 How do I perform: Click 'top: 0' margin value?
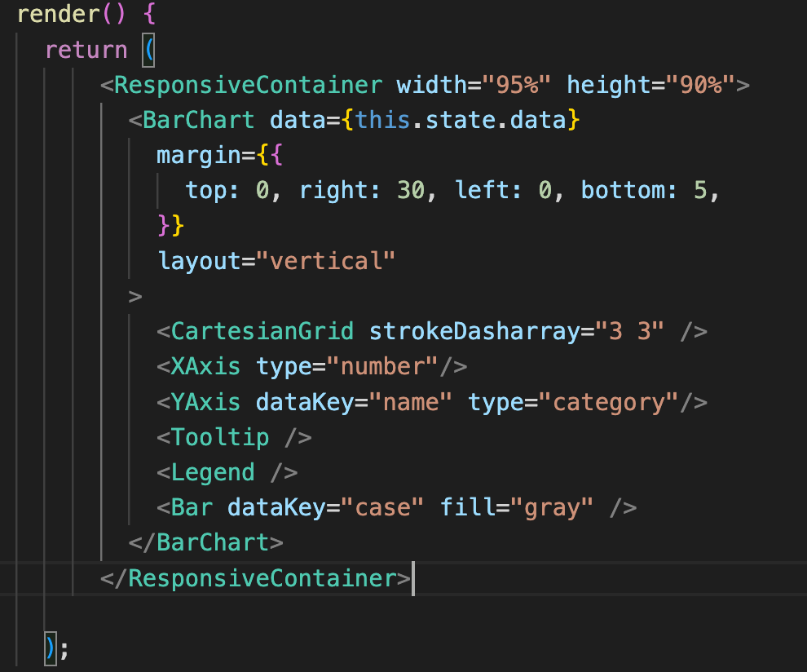[227, 190]
